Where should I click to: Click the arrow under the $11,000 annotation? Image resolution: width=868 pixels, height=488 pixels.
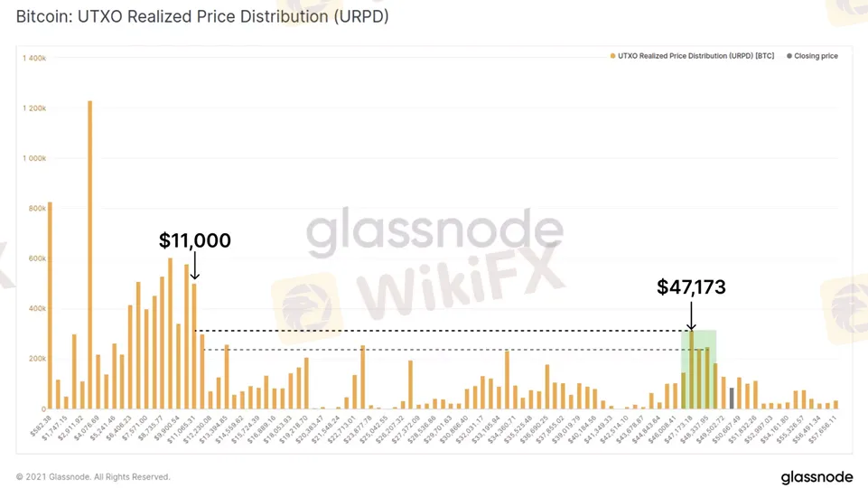194,267
